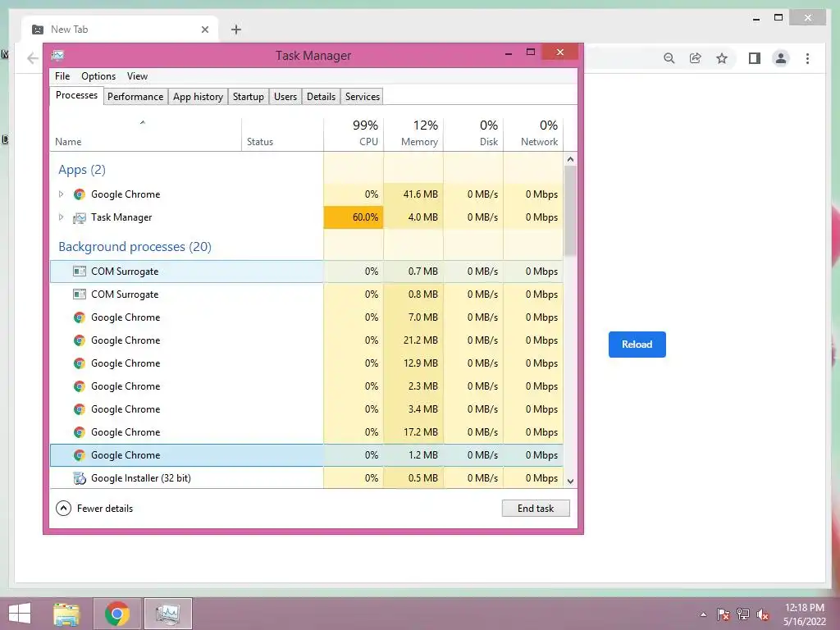
Task: Click the Chrome icon of the 3.4 MB process
Action: [80, 410]
